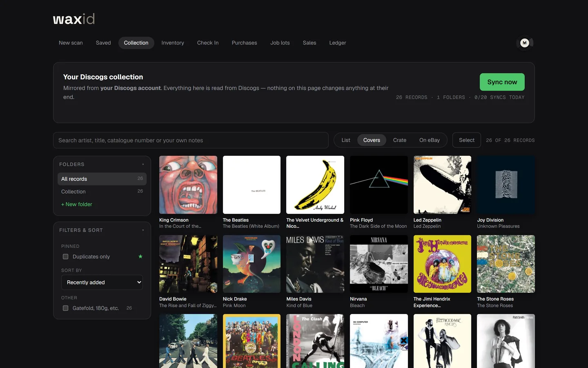Open the Purchases tab
588x368 pixels.
pos(244,43)
